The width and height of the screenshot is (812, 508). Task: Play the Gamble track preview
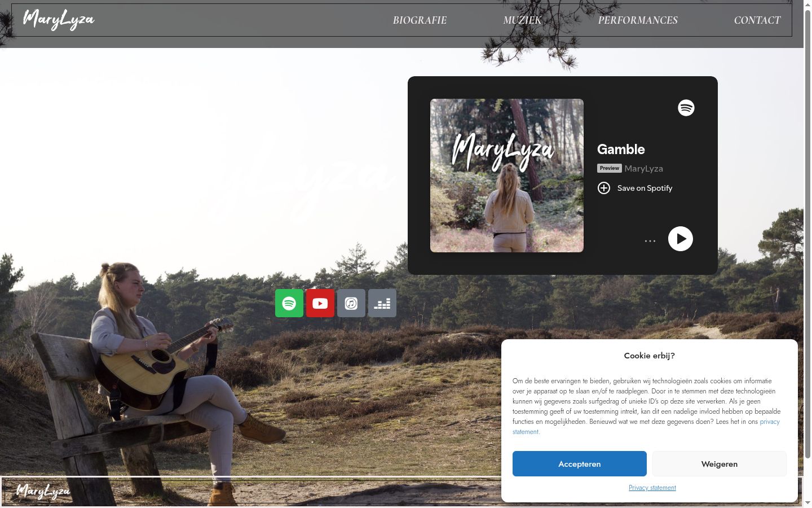[681, 239]
